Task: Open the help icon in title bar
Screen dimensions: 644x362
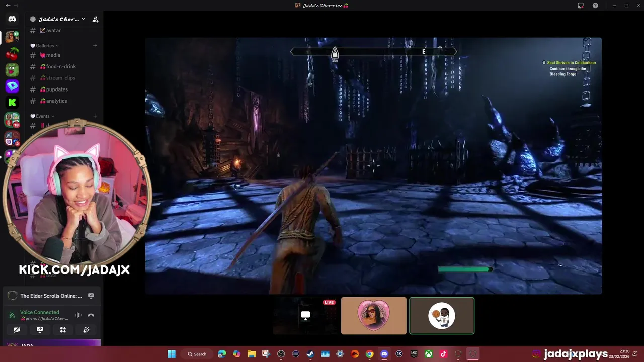Action: (595, 5)
